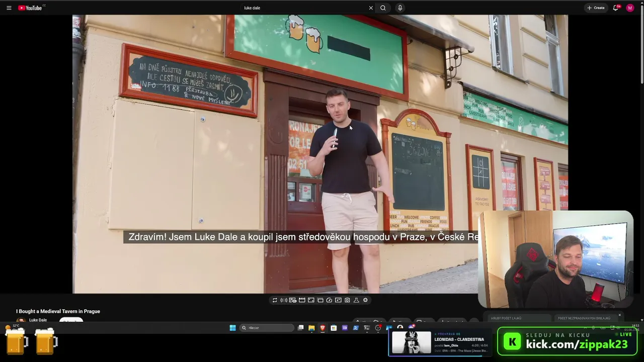The width and height of the screenshot is (644, 362).
Task: Open the playback speed gauge icon
Action: coord(329,300)
